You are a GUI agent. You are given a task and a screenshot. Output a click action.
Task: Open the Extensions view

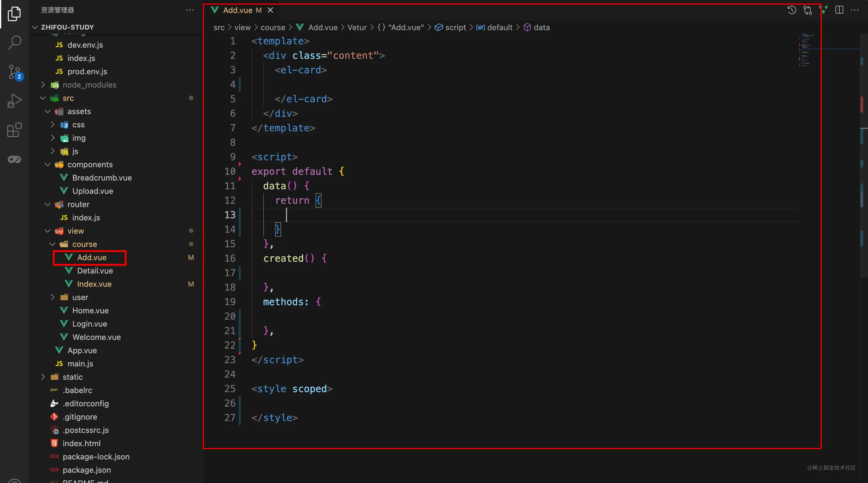(14, 130)
